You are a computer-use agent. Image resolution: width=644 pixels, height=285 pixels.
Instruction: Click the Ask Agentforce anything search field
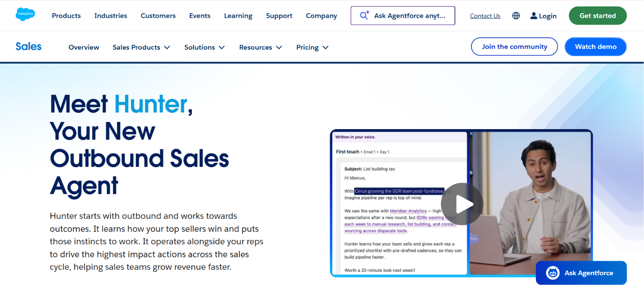tap(403, 16)
